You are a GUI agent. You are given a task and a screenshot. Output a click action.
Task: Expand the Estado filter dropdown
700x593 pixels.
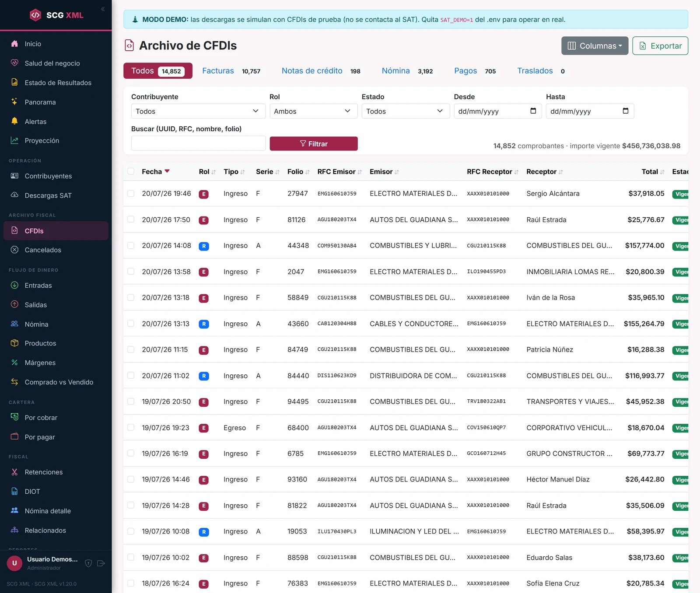(x=406, y=111)
